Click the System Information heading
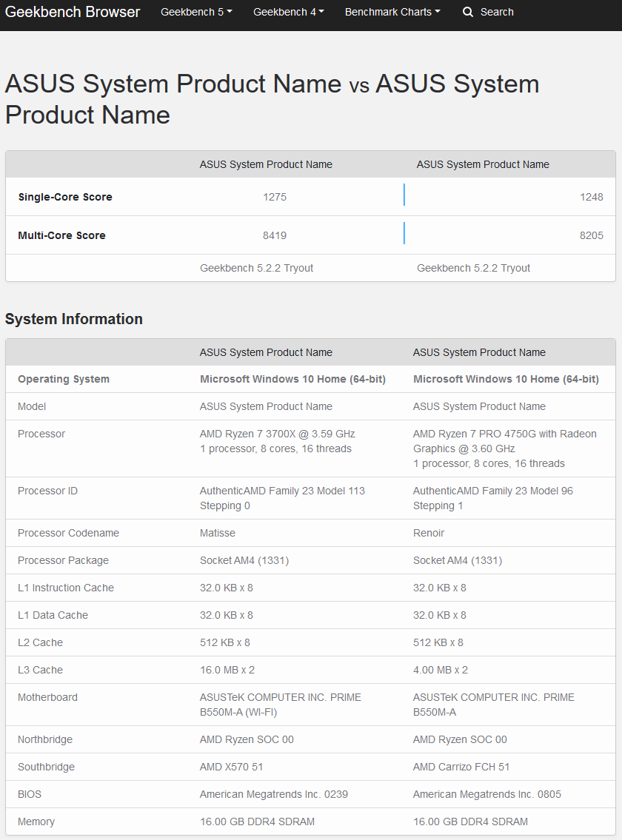The image size is (622, 840). click(74, 319)
